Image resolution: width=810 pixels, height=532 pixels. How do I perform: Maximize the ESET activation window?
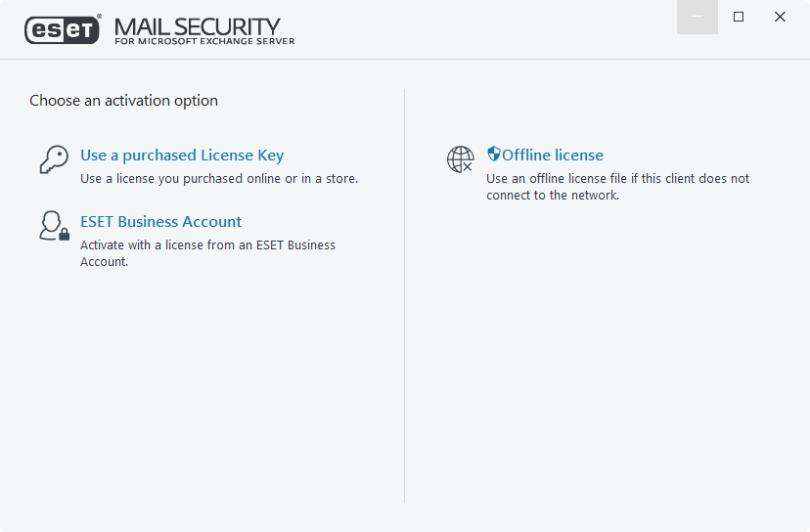[739, 17]
